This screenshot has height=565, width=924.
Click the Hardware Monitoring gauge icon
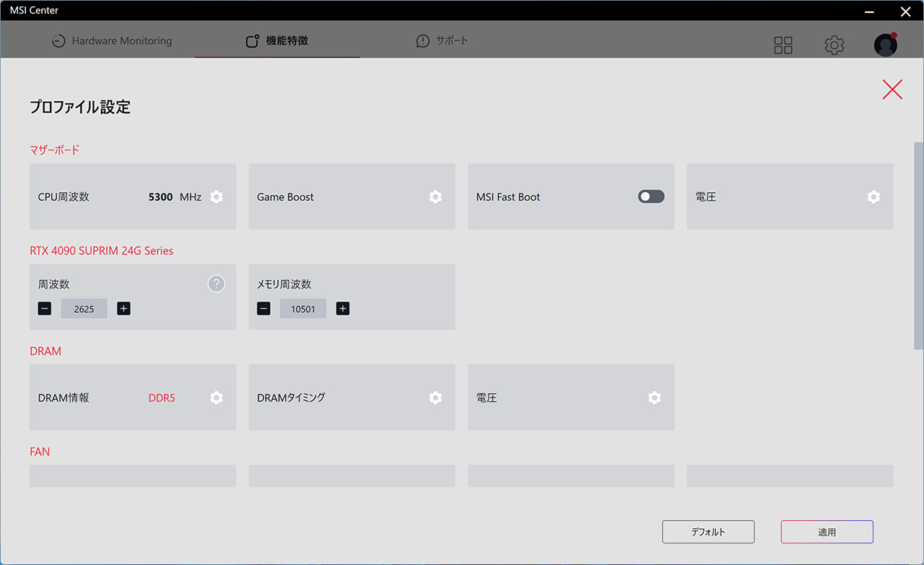click(58, 41)
